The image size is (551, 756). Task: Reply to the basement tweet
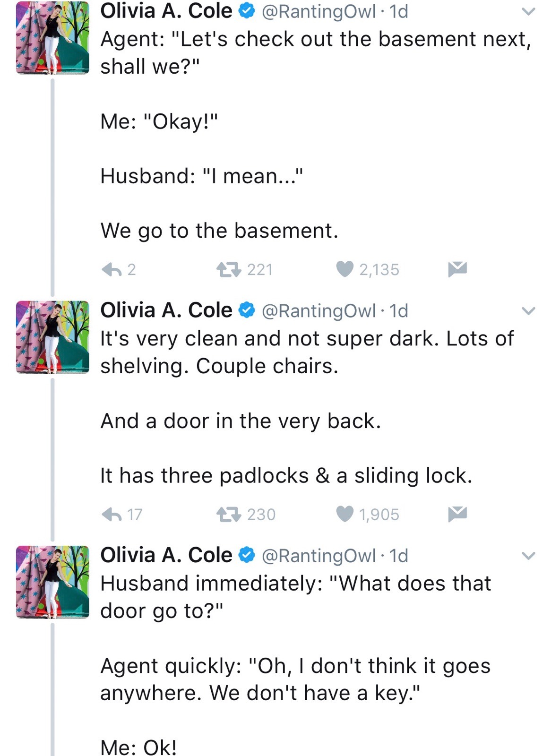pos(112,269)
